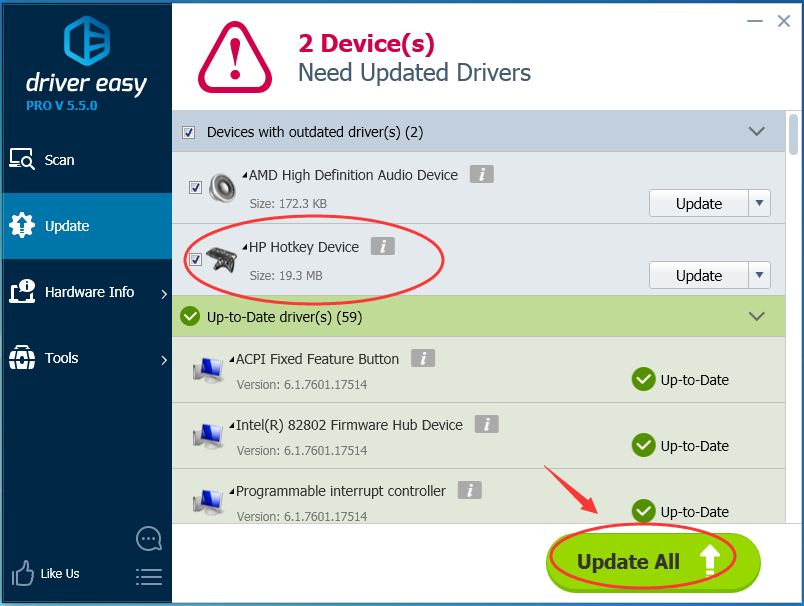Open info for ACPI Fixed Feature Button
Screen dimensions: 804x606
422,359
